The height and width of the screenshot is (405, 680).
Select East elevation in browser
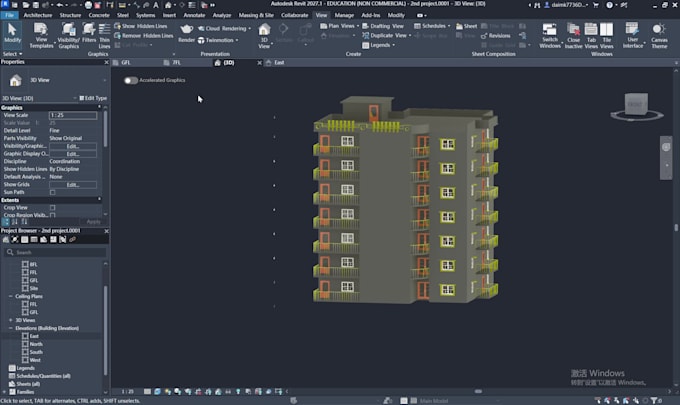[34, 336]
